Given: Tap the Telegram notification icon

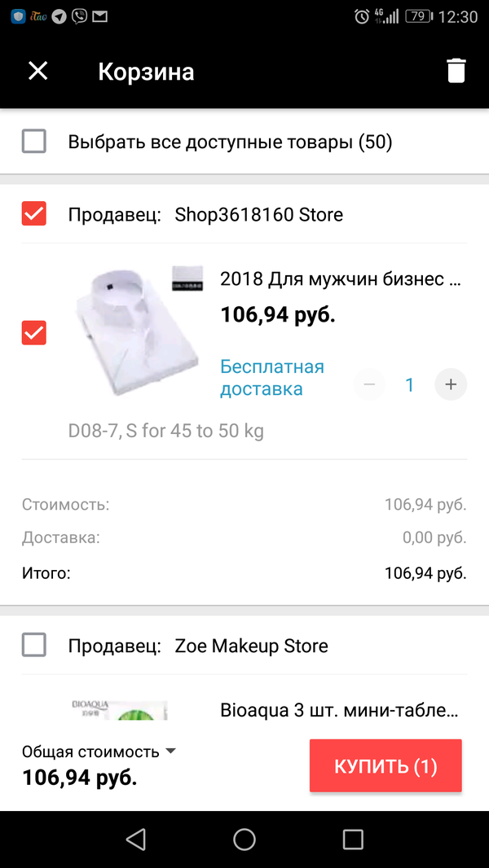Looking at the screenshot, I should pyautogui.click(x=59, y=15).
